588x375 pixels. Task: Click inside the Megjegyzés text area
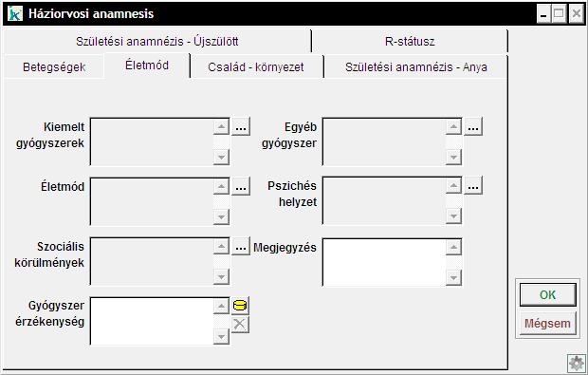pyautogui.click(x=384, y=262)
